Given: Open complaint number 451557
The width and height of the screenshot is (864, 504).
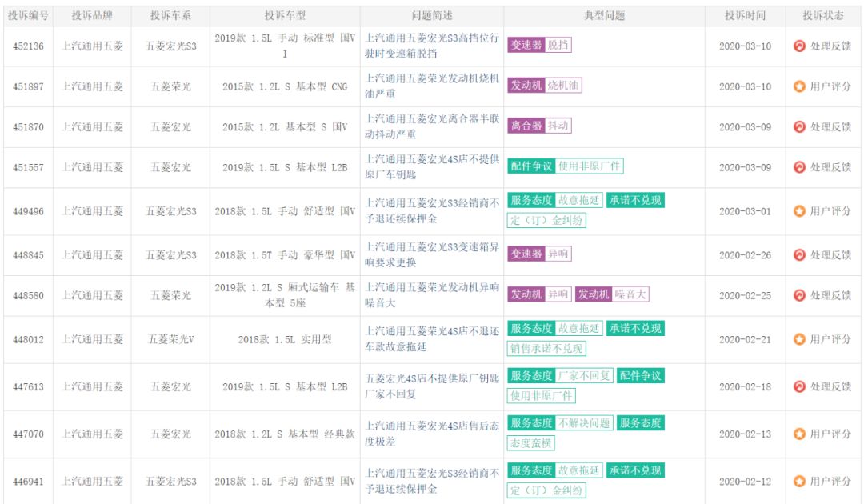Looking at the screenshot, I should (x=28, y=167).
